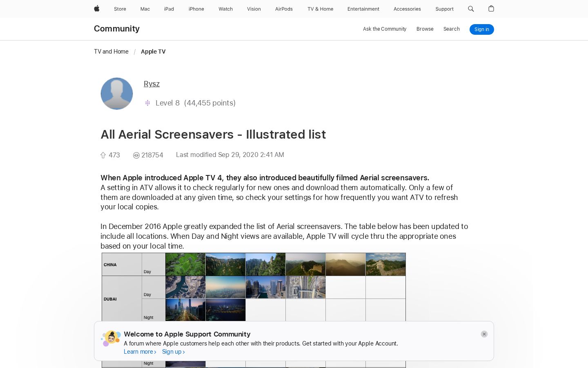This screenshot has width=588, height=368.
Task: Open the Rysz username link
Action: [151, 84]
